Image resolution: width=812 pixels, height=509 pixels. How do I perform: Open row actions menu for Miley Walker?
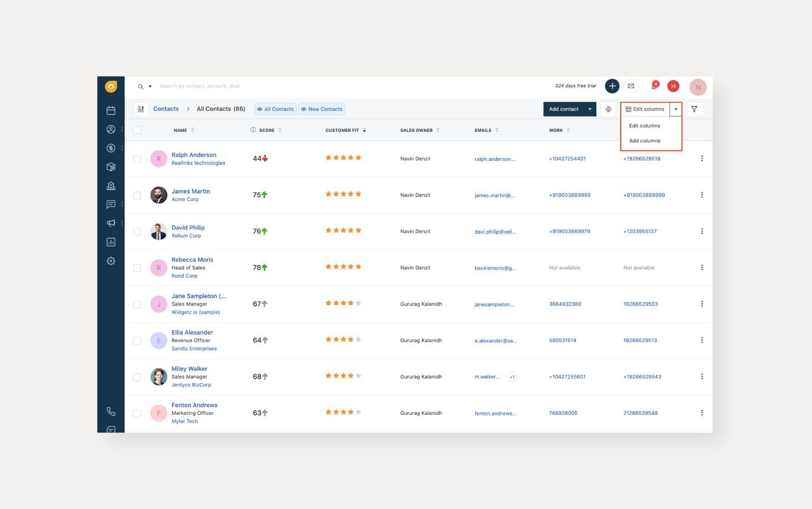pos(702,377)
